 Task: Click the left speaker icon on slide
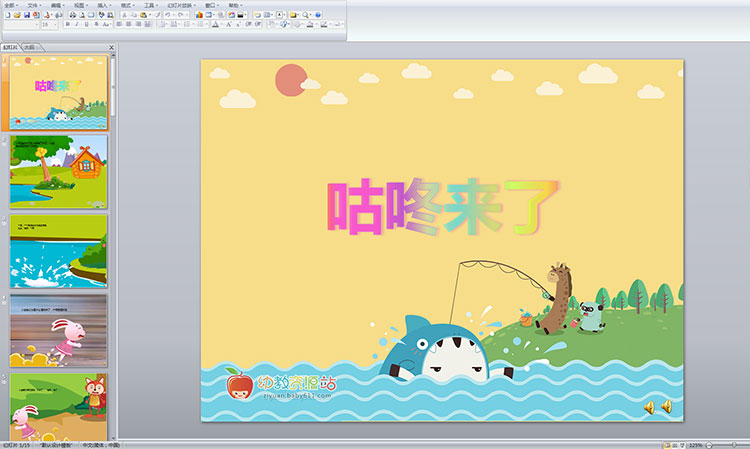coord(648,406)
